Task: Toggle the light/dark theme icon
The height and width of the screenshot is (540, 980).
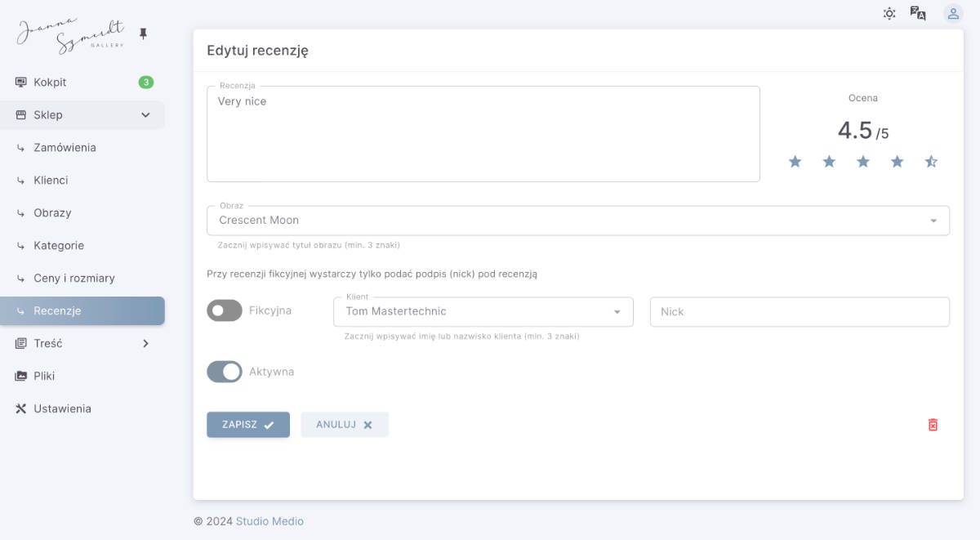Action: [x=889, y=13]
